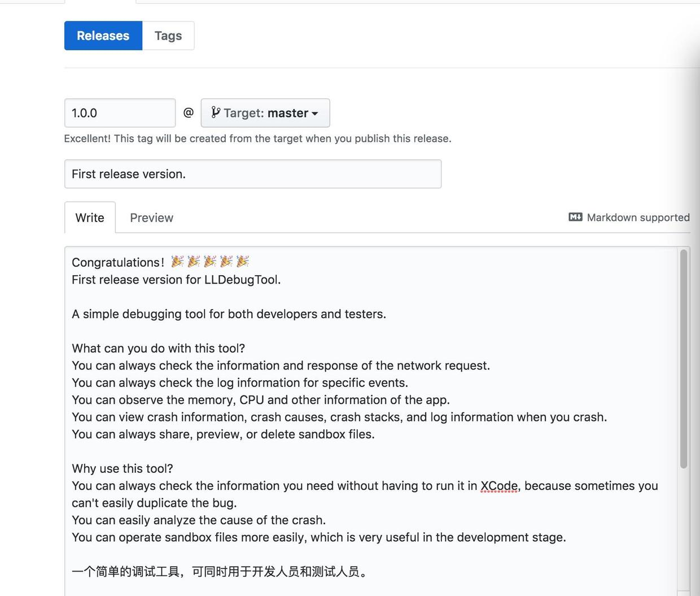The width and height of the screenshot is (700, 596).
Task: Click the Markdown logo icon
Action: coord(575,217)
